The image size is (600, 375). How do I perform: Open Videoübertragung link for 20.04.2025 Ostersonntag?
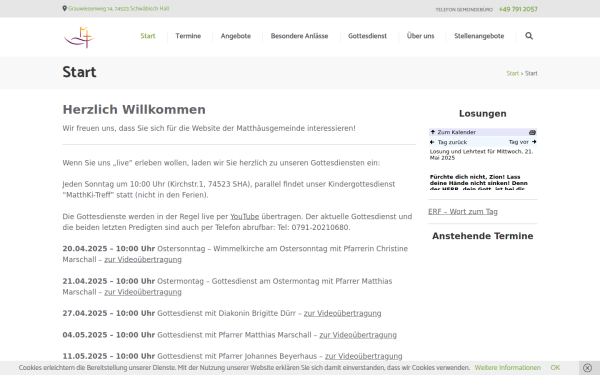[143, 259]
